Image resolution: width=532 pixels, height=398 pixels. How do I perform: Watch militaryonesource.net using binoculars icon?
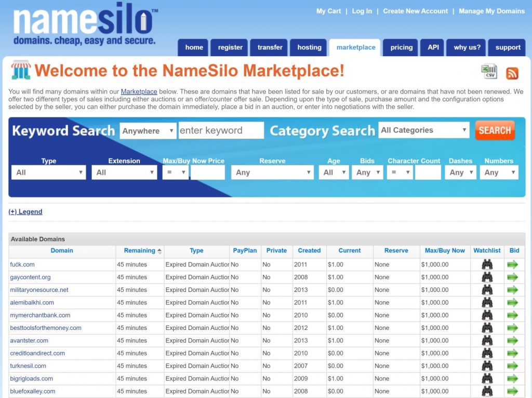[x=487, y=290]
